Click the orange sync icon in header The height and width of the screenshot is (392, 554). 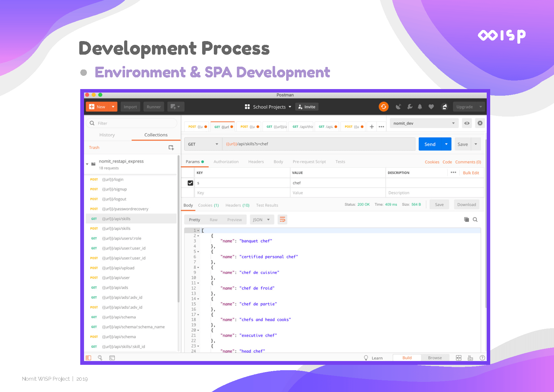tap(383, 107)
